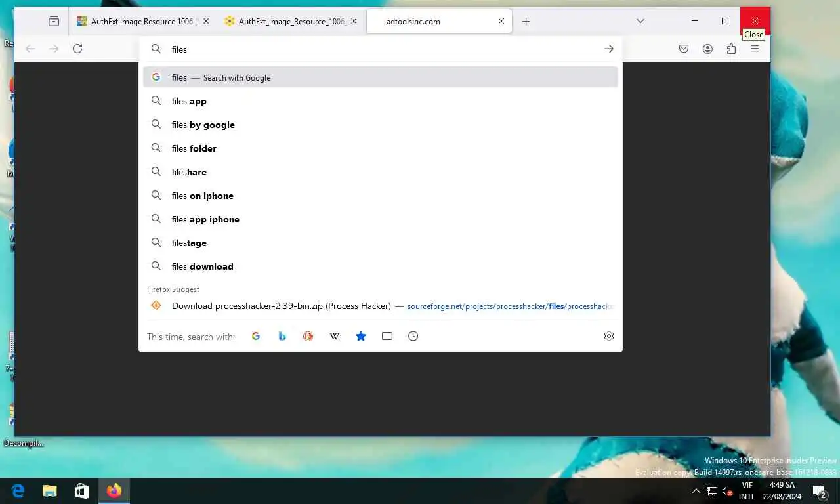The image size is (840, 504).
Task: Close the adtoolsinc.com tab
Action: pyautogui.click(x=501, y=21)
